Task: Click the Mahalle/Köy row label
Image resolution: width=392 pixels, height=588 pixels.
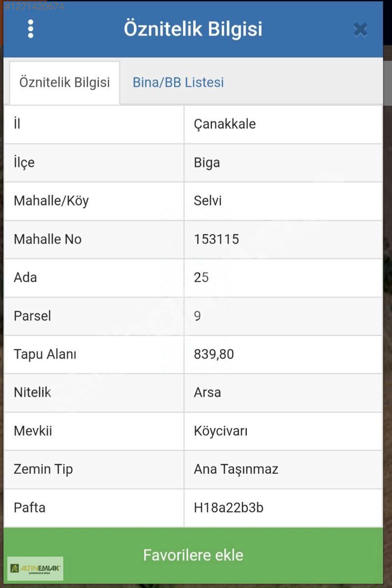Action: pyautogui.click(x=51, y=201)
